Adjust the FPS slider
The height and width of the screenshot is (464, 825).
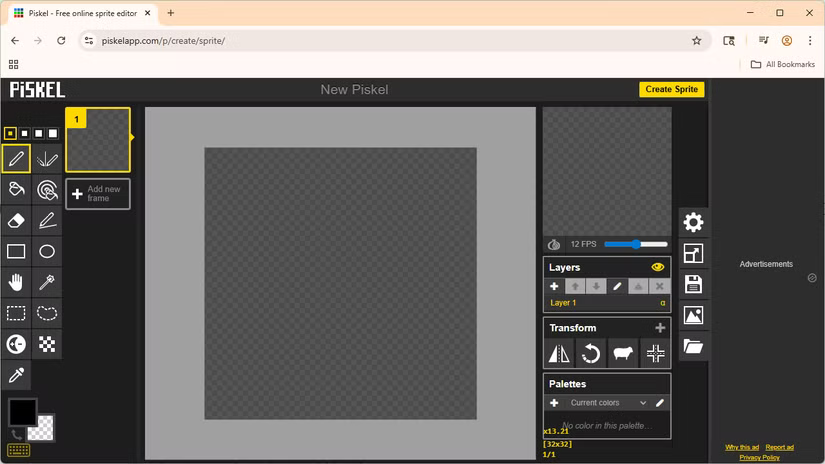636,244
